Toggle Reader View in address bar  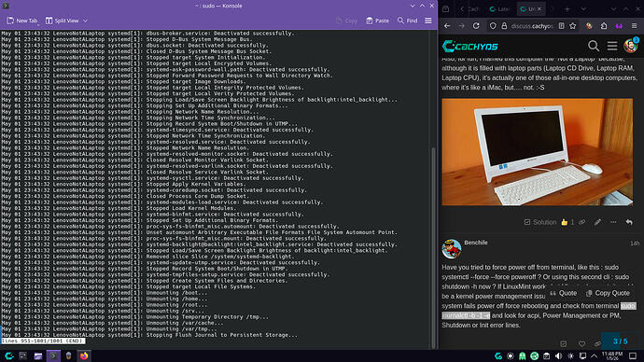[562, 26]
